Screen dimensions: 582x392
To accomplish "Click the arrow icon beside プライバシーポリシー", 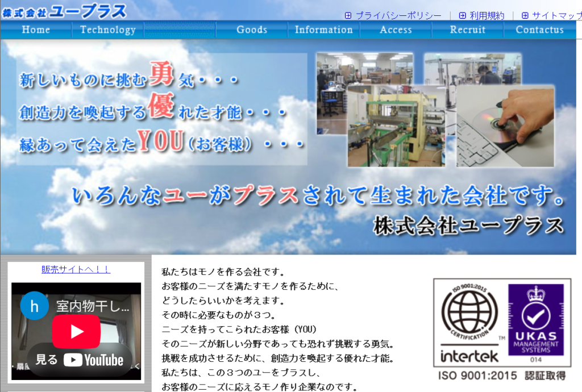I will pos(348,16).
